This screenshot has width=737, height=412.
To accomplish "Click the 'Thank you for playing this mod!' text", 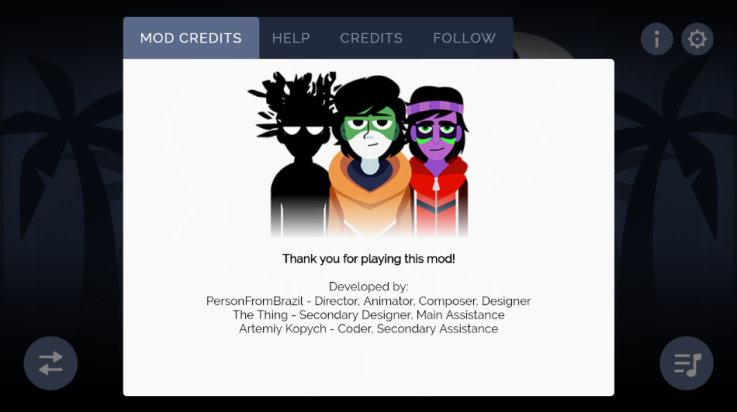I will pos(368,259).
